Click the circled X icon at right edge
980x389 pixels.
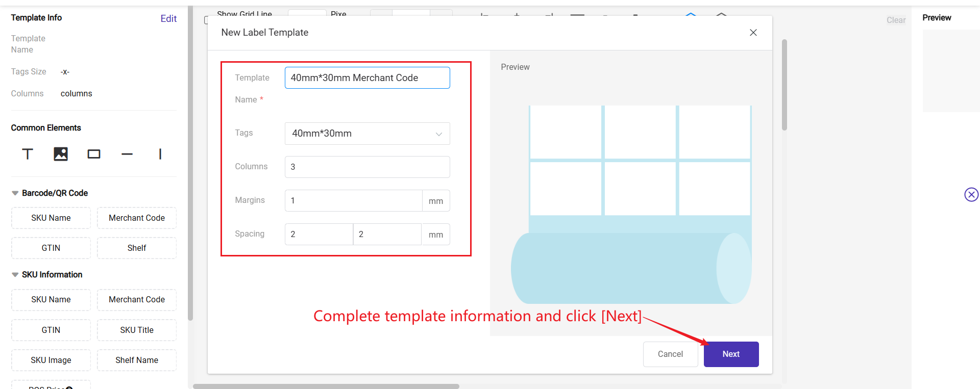click(x=971, y=195)
